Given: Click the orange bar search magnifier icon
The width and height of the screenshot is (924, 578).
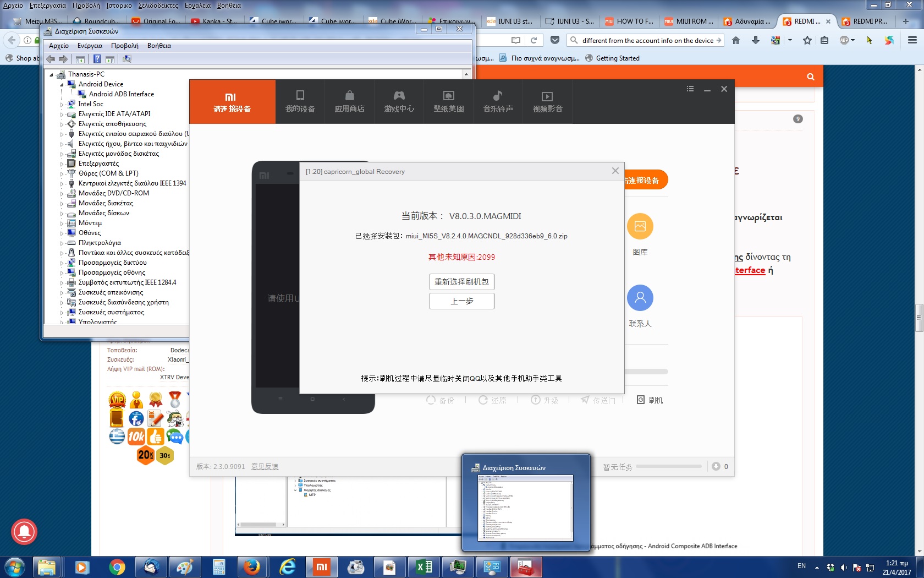Looking at the screenshot, I should click(x=810, y=77).
